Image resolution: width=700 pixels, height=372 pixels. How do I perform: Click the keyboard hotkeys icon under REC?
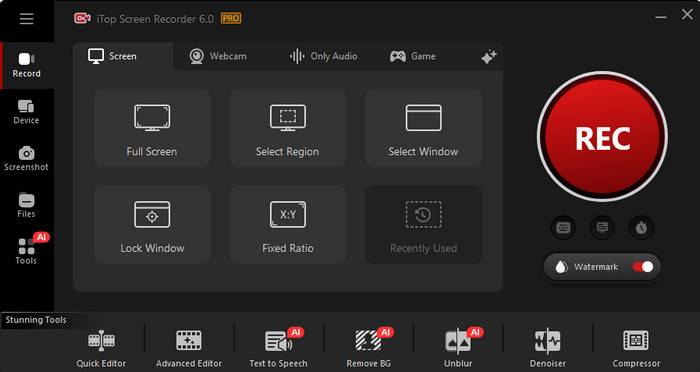point(563,228)
